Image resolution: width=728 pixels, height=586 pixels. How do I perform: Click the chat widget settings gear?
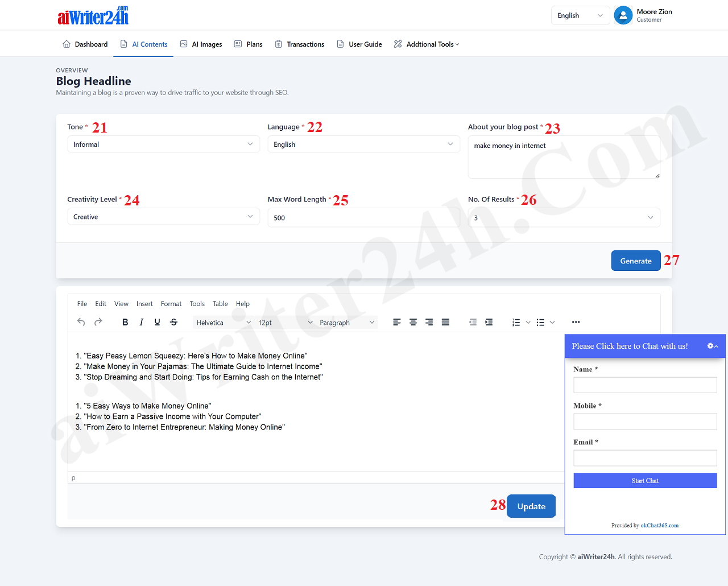(x=711, y=346)
